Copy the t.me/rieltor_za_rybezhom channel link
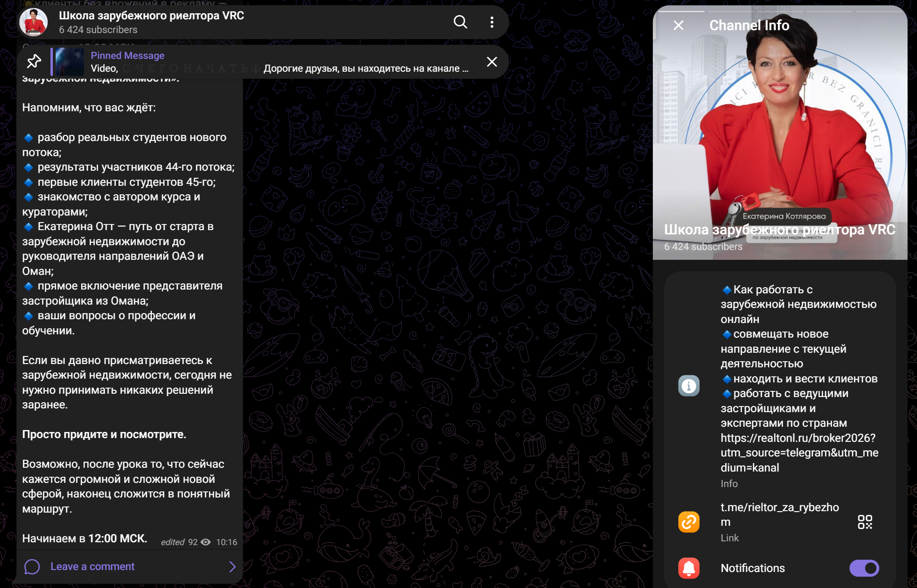The height and width of the screenshot is (588, 917). (x=780, y=514)
